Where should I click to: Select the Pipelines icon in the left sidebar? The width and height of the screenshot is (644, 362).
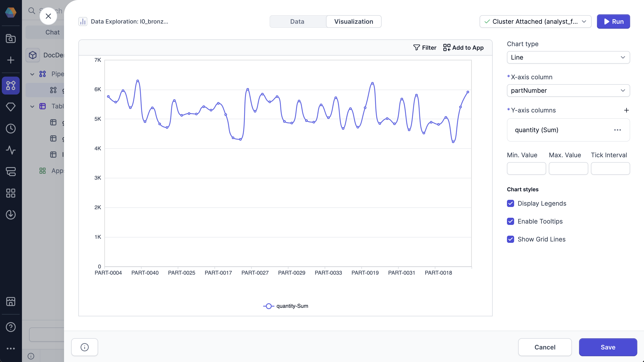pyautogui.click(x=11, y=86)
